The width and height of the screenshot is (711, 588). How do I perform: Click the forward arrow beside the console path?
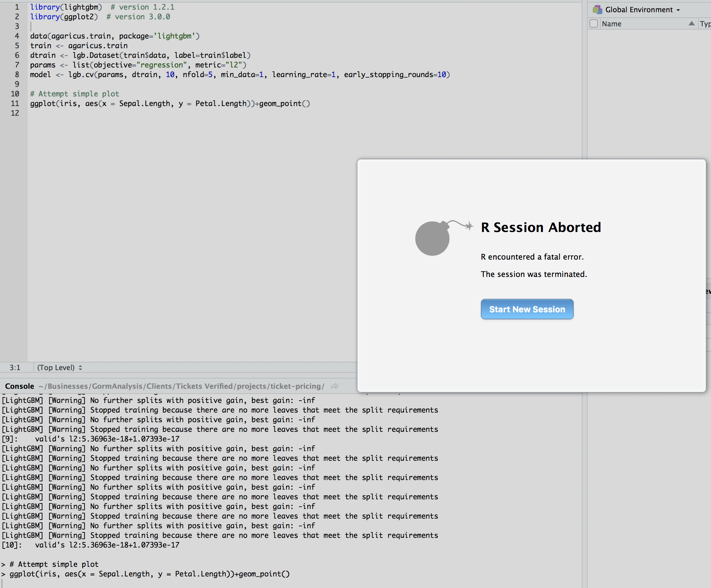pos(335,386)
